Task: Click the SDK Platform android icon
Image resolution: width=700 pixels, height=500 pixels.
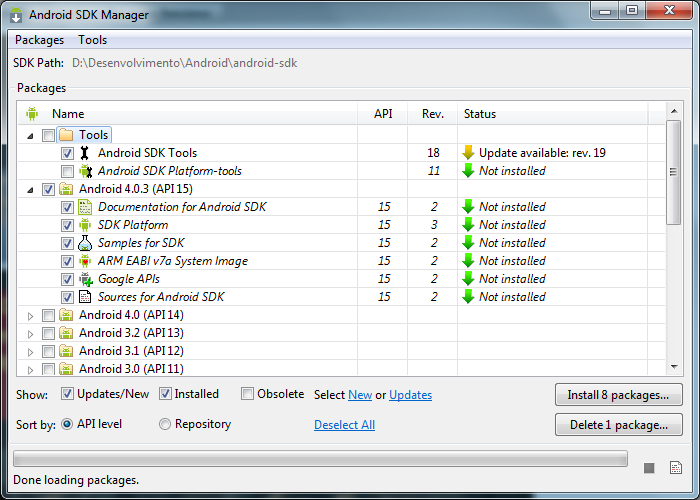Action: click(x=85, y=225)
